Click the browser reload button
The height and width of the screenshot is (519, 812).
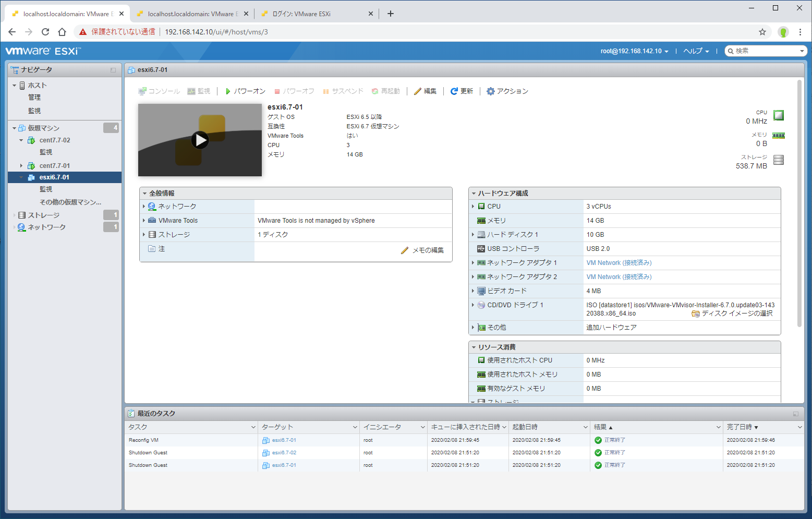45,32
